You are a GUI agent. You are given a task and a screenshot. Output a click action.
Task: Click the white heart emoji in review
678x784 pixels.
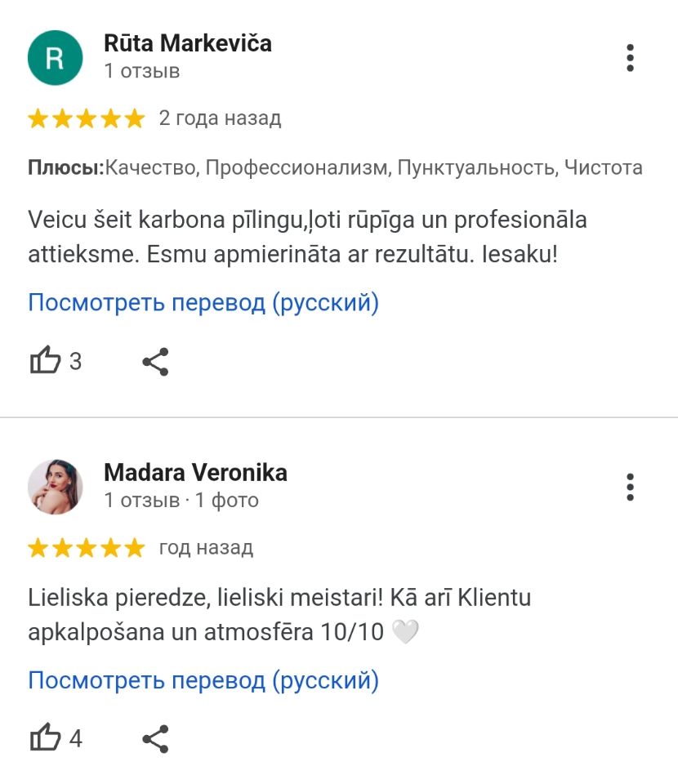click(x=405, y=632)
